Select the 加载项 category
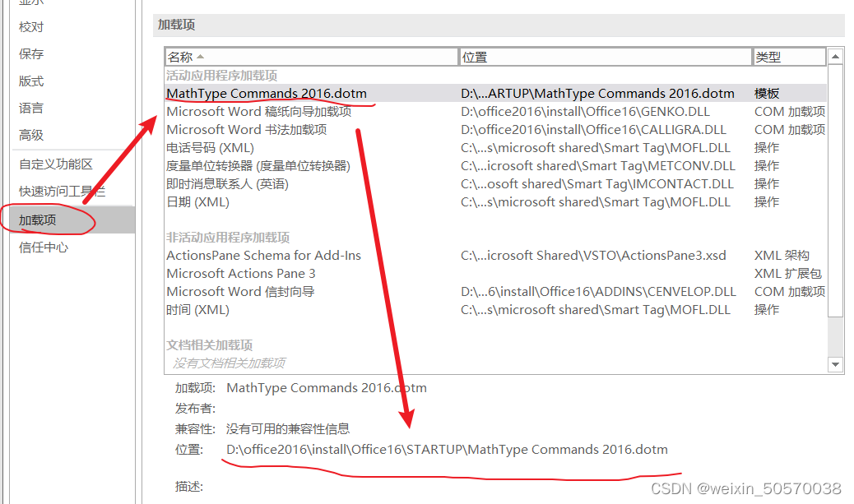This screenshot has width=854, height=504. 72,220
